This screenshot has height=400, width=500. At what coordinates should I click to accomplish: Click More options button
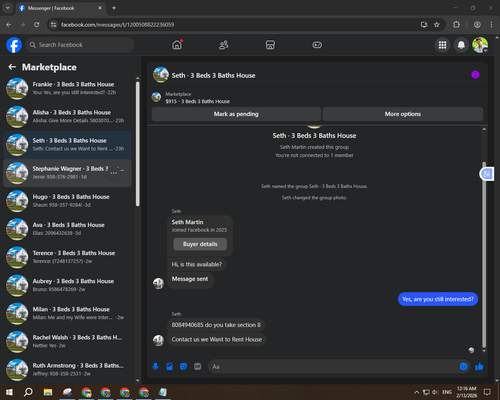pyautogui.click(x=403, y=114)
